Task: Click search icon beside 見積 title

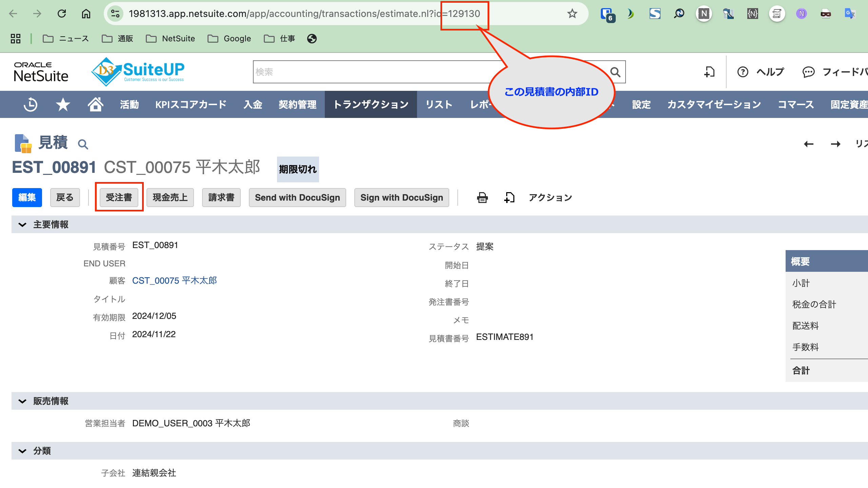Action: point(83,144)
